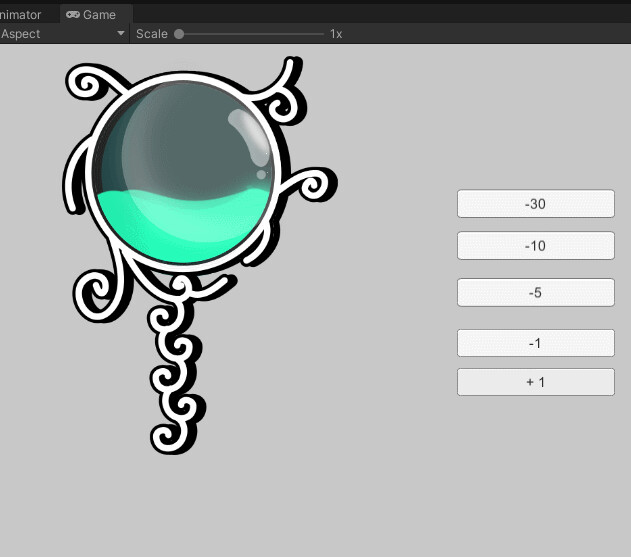Screen dimensions: 631x557
Task: Click the -5 button
Action: point(536,292)
